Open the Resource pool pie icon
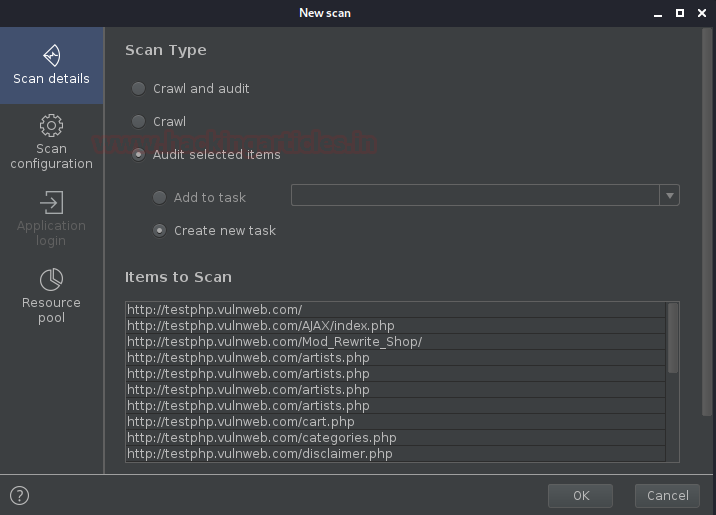Image resolution: width=716 pixels, height=515 pixels. pyautogui.click(x=51, y=279)
